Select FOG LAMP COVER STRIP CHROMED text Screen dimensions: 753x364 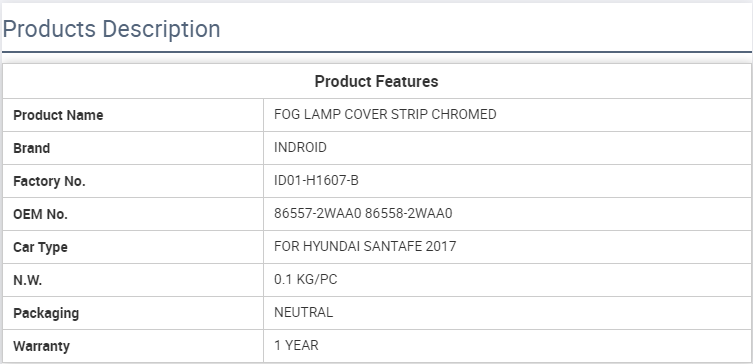(x=385, y=115)
